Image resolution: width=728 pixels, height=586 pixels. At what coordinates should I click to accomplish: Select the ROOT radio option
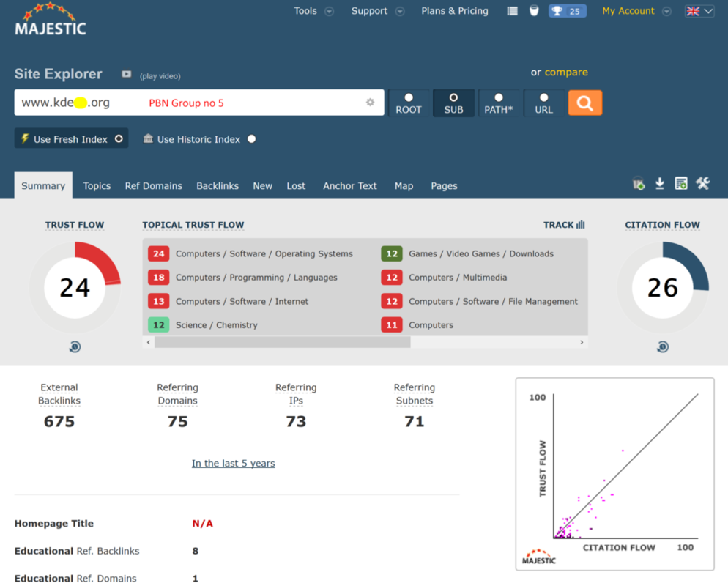[409, 103]
